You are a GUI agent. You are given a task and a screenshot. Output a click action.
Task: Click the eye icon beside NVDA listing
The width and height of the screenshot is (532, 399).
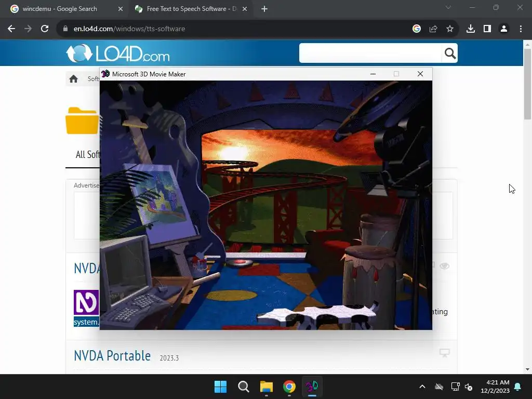point(445,266)
